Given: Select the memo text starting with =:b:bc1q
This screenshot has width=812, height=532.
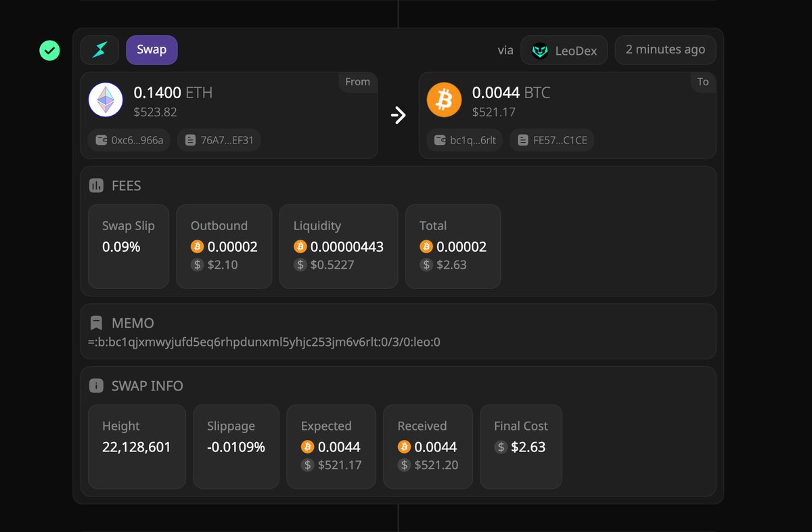Looking at the screenshot, I should (264, 342).
